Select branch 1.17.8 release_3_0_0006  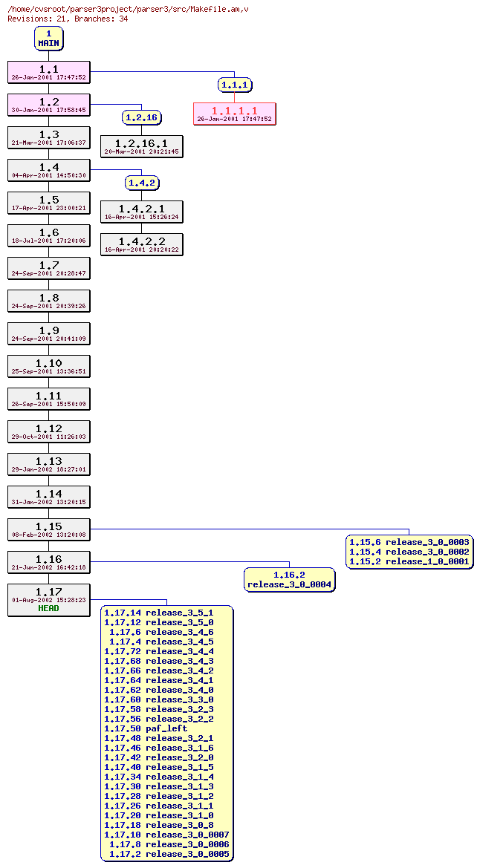click(x=169, y=845)
